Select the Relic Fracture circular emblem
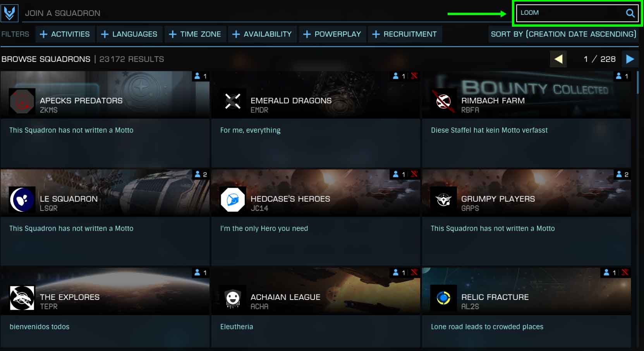The height and width of the screenshot is (351, 644). point(443,298)
